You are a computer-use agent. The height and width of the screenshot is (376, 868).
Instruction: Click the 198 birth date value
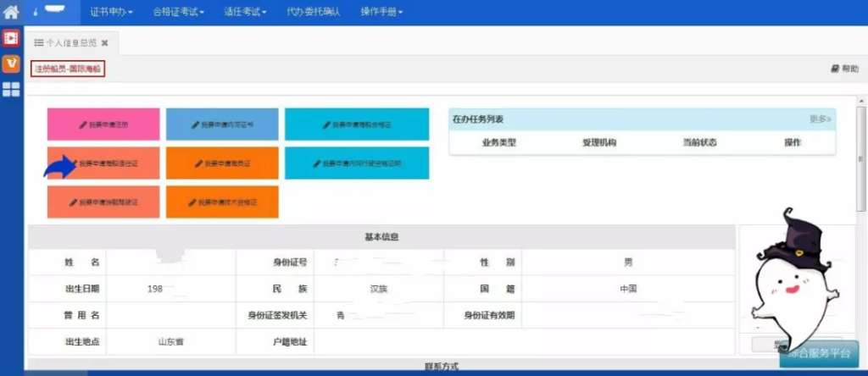[x=155, y=289]
